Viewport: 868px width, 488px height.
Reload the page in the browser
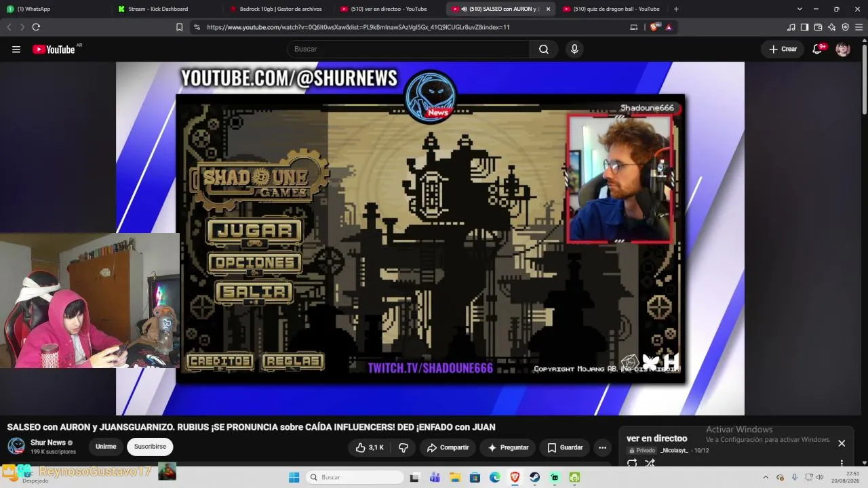click(x=36, y=27)
